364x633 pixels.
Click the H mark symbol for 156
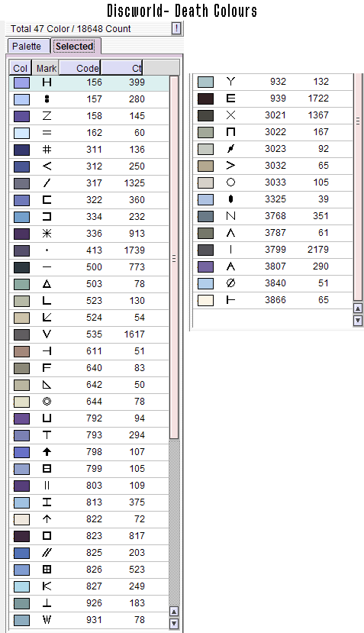[47, 82]
